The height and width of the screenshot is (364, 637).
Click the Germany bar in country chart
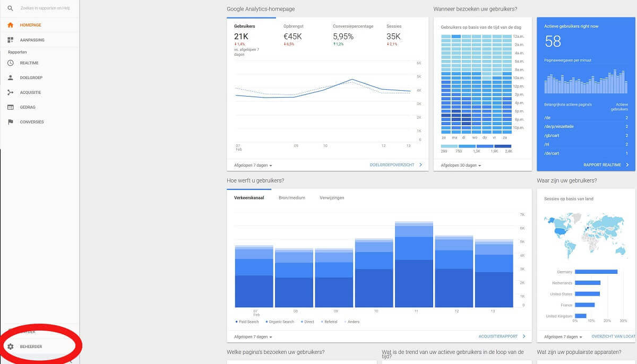596,272
